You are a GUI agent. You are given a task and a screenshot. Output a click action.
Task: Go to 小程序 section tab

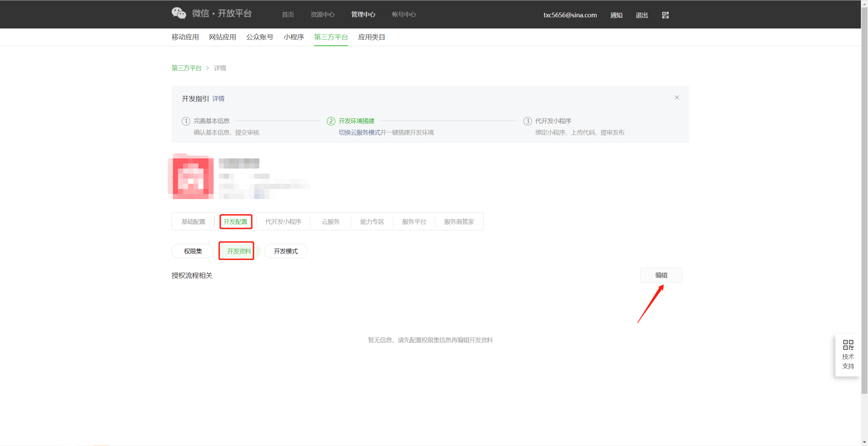click(x=294, y=37)
